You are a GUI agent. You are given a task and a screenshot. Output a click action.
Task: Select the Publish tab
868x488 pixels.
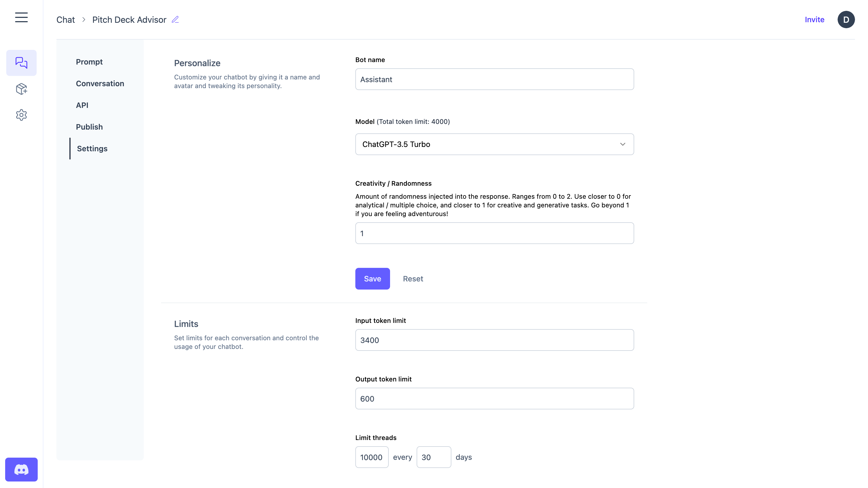[x=89, y=127]
